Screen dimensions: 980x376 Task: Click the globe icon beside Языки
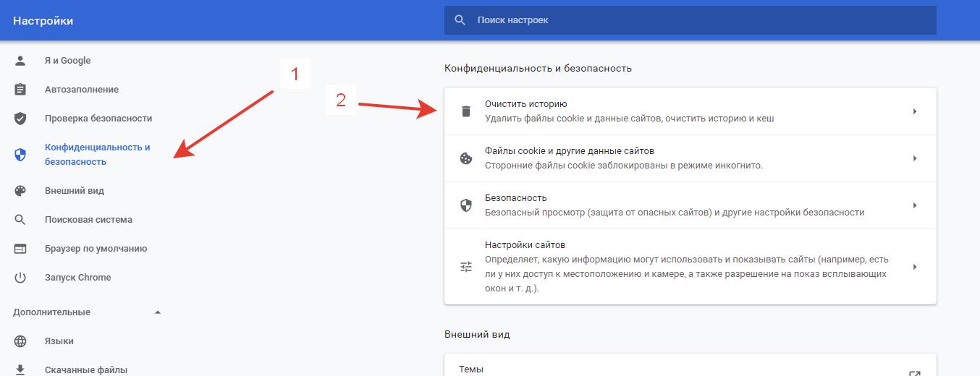point(20,341)
